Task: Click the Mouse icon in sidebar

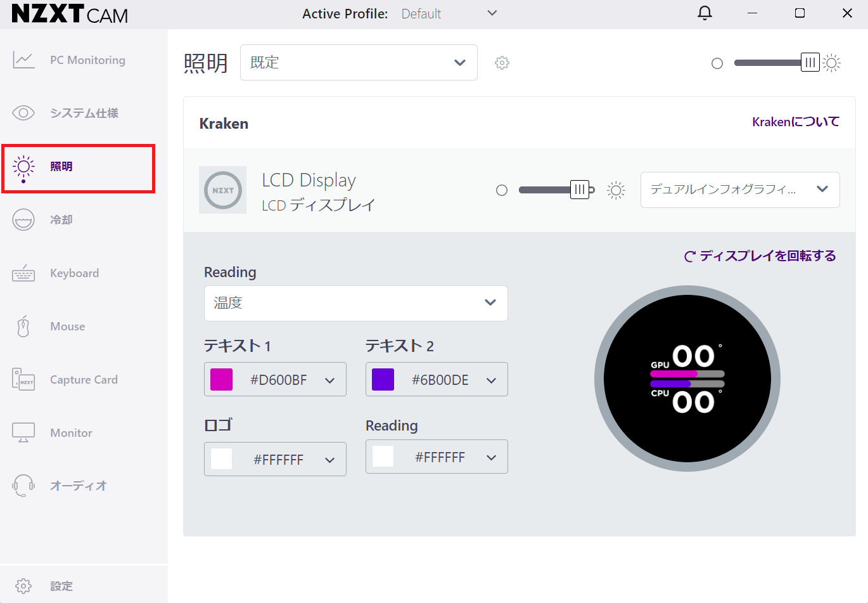Action: 23,327
